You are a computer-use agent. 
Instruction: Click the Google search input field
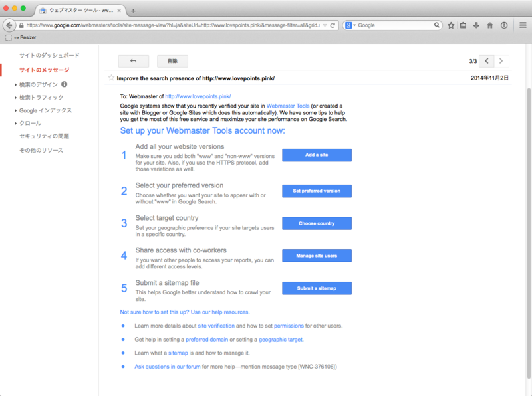click(x=395, y=25)
